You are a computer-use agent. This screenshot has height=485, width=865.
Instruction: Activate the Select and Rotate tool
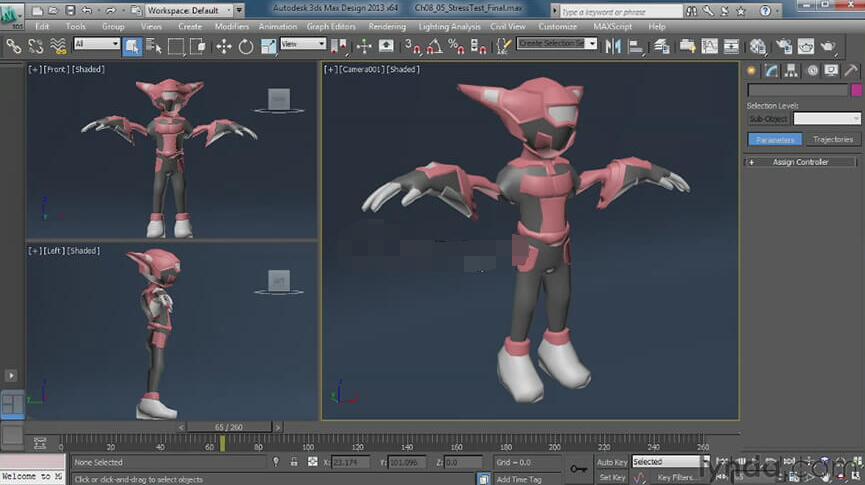tap(245, 46)
